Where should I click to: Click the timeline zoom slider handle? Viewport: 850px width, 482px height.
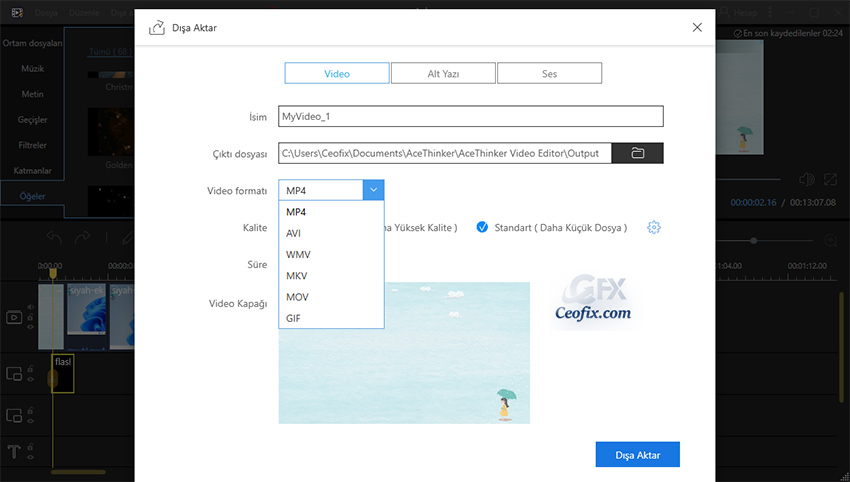[754, 240]
